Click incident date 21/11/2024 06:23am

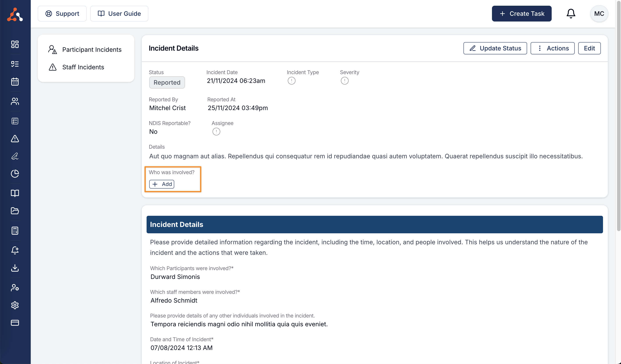[x=236, y=81]
